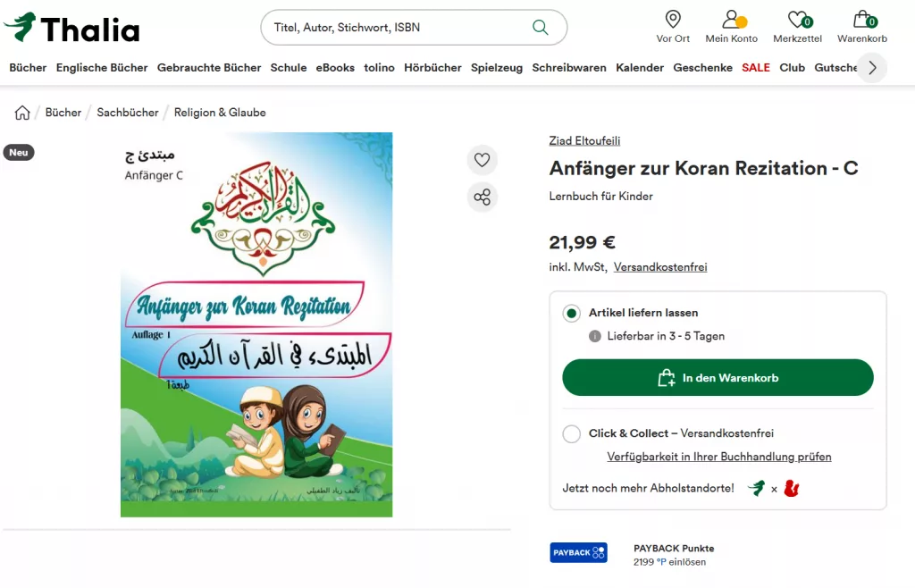This screenshot has height=588, width=915.
Task: Open the Warenkorb shopping cart
Action: pos(861,27)
